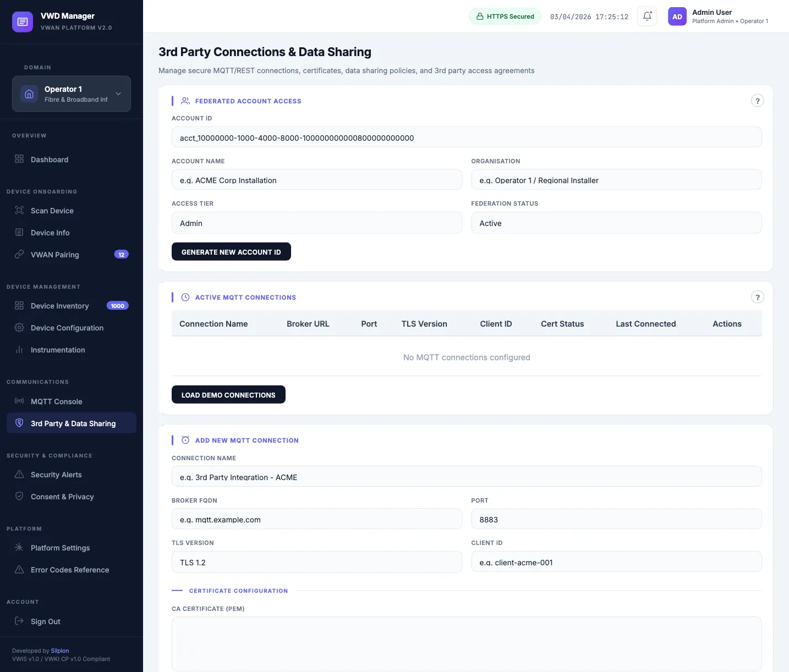Select the MQTT Console broadcast icon
This screenshot has height=672, width=789.
click(19, 401)
